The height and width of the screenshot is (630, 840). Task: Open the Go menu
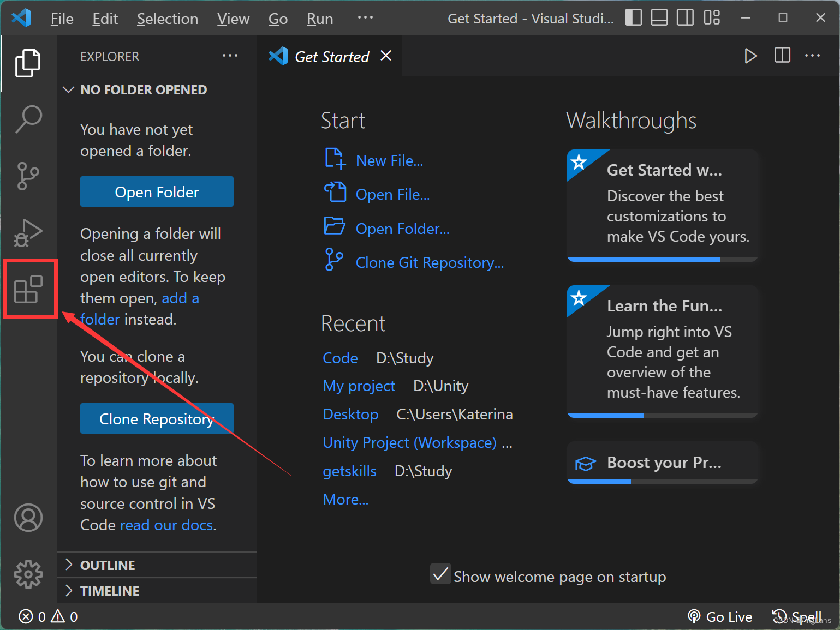(278, 19)
